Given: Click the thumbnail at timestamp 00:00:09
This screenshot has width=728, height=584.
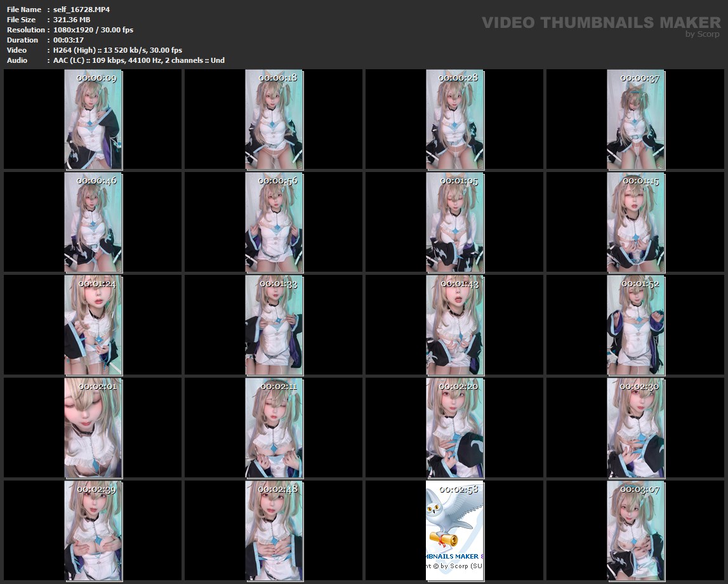Looking at the screenshot, I should (x=93, y=119).
